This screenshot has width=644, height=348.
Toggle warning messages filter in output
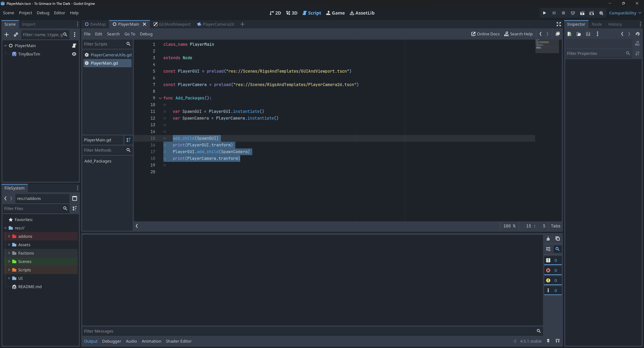[553, 280]
